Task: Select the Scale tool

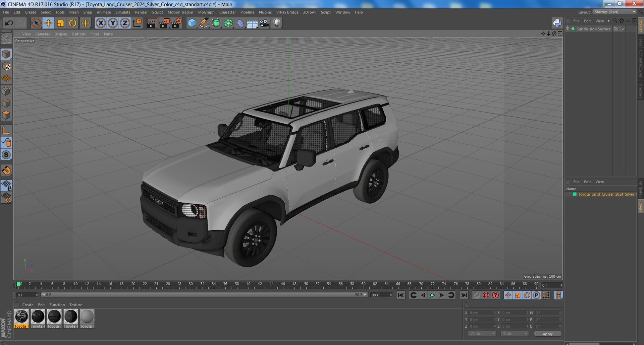Action: [x=60, y=23]
